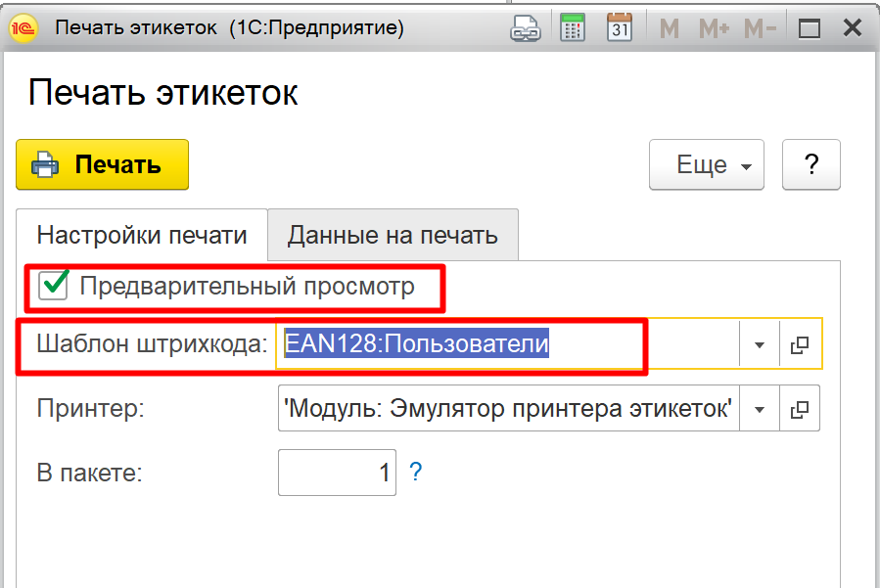The image size is (880, 588).
Task: Open the Еще dropdown menu
Action: coord(707,164)
